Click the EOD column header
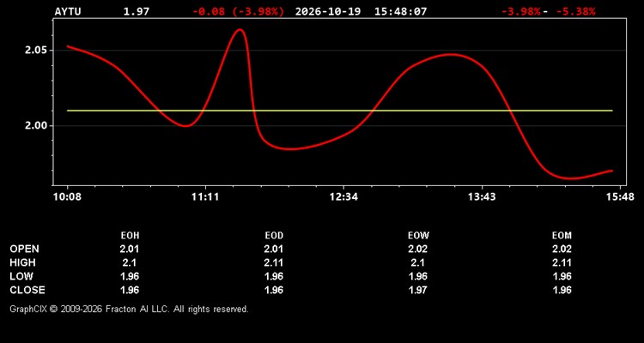The height and width of the screenshot is (343, 644). click(274, 236)
